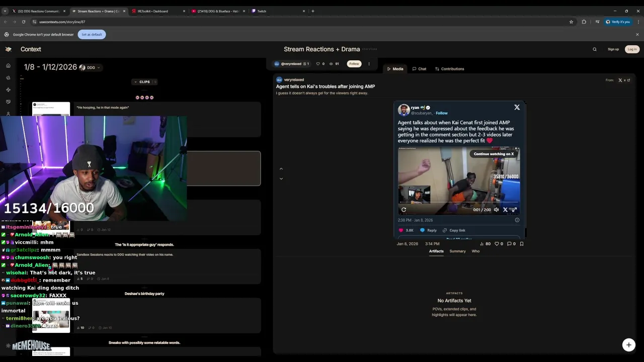Enter fullscreen on embedded video
This screenshot has height=362, width=644.
tap(514, 210)
